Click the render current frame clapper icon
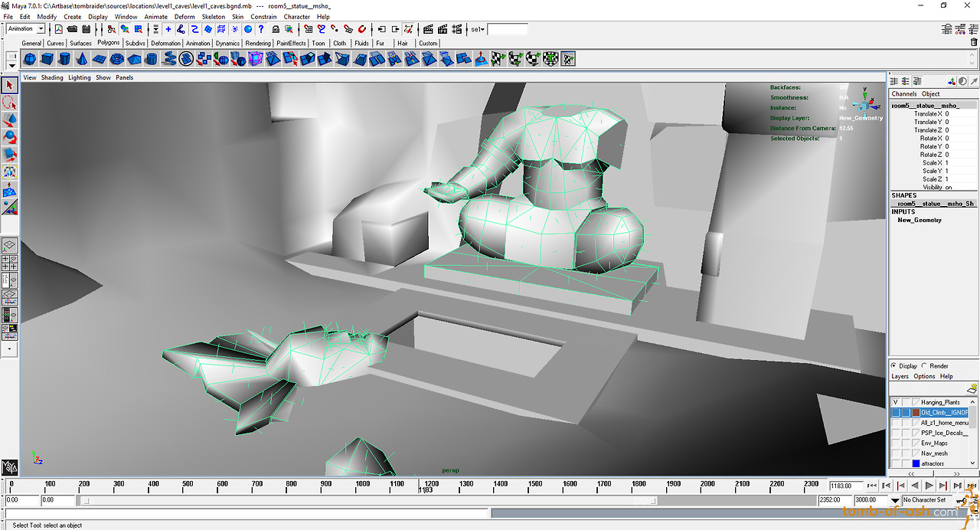This screenshot has width=980, height=530. coord(429,29)
